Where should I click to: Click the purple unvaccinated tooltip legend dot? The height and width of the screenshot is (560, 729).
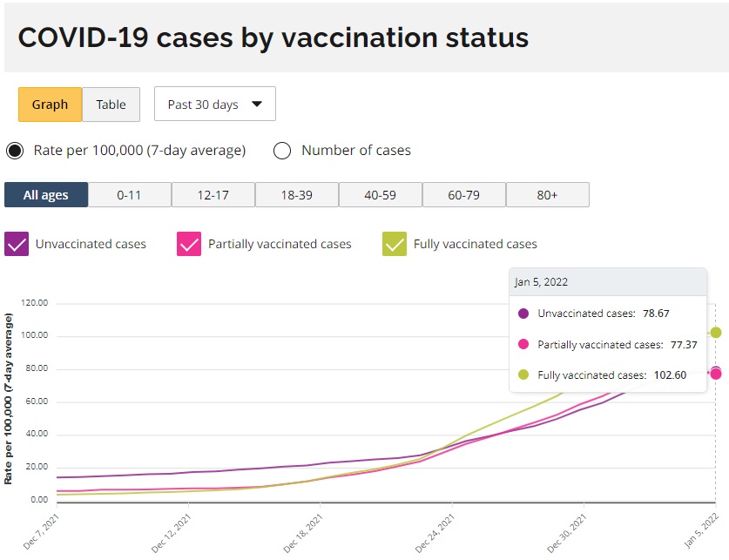[523, 314]
